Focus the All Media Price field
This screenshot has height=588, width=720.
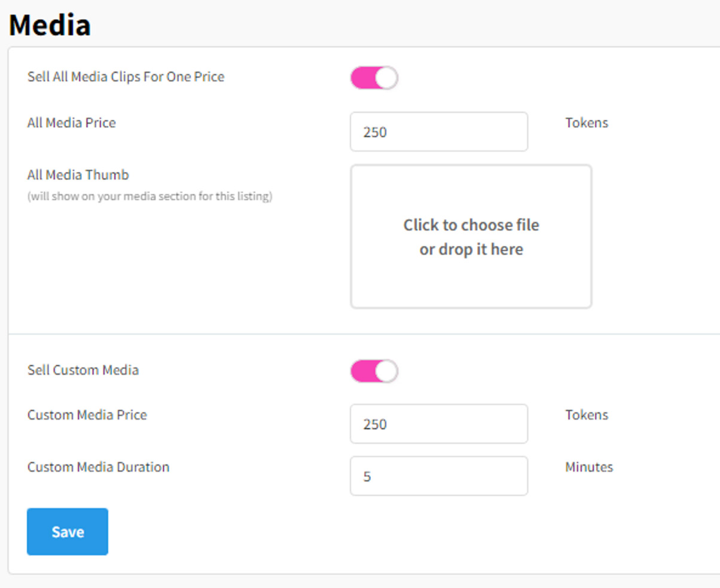[439, 131]
